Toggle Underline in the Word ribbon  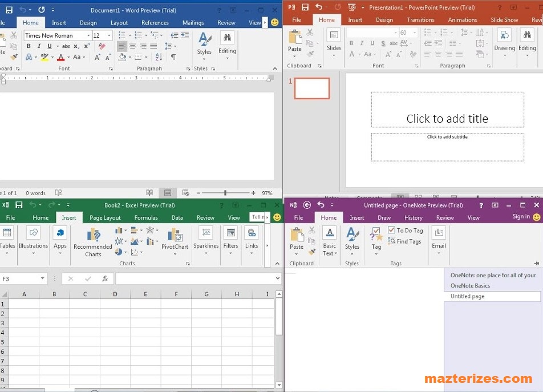pos(50,46)
